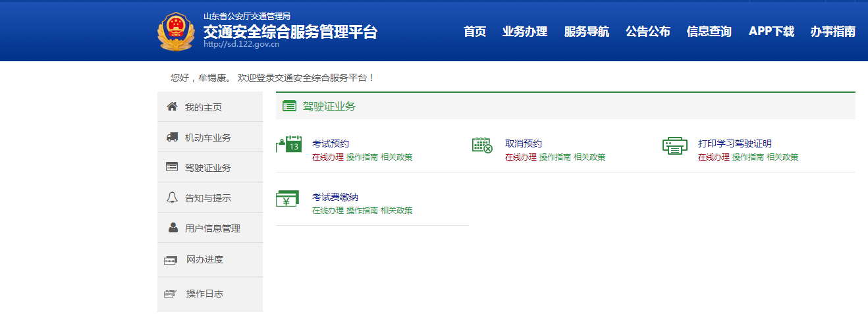Click the police badge emblem logo
Screen dimensions: 868x314
pos(176,31)
